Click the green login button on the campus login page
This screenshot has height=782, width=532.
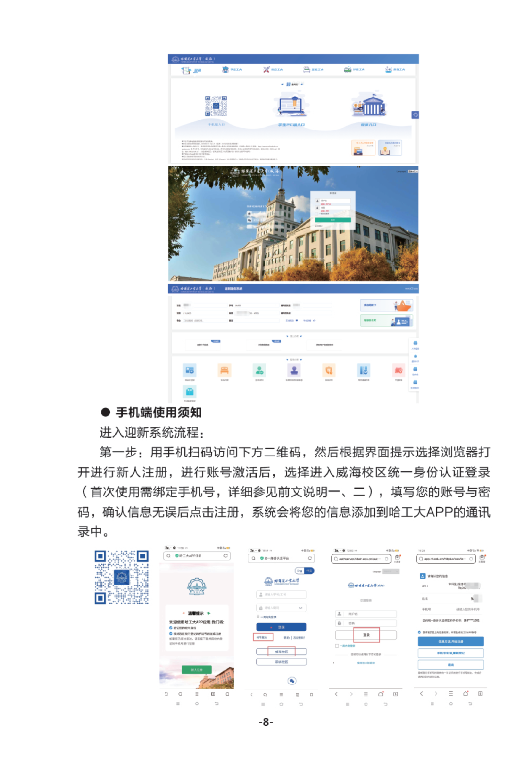(x=332, y=220)
